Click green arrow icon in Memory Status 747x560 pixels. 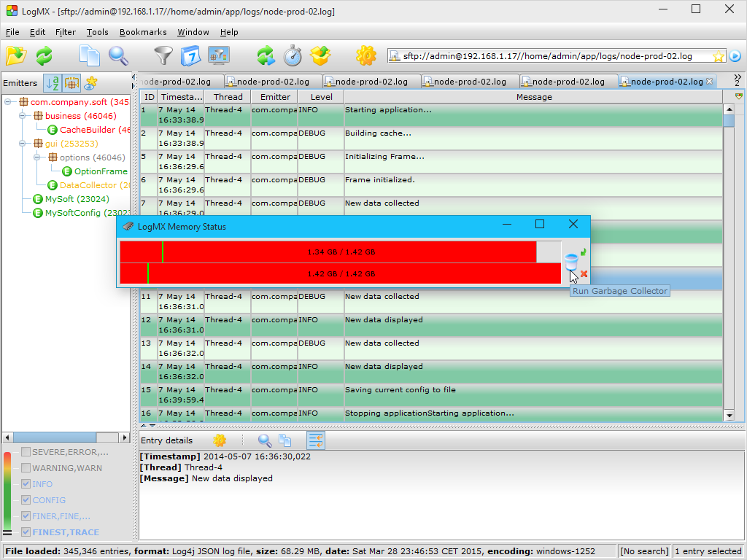point(583,252)
